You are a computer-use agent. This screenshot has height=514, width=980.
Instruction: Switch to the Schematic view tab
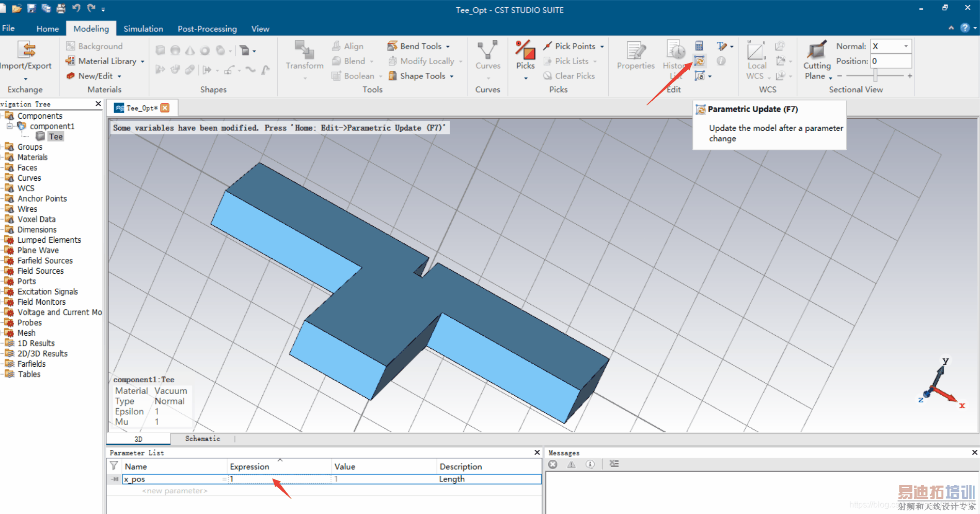coord(202,439)
